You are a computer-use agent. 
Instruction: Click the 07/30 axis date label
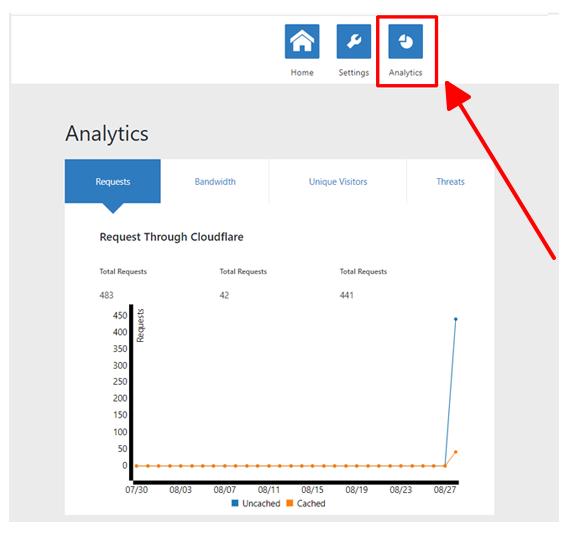click(136, 490)
